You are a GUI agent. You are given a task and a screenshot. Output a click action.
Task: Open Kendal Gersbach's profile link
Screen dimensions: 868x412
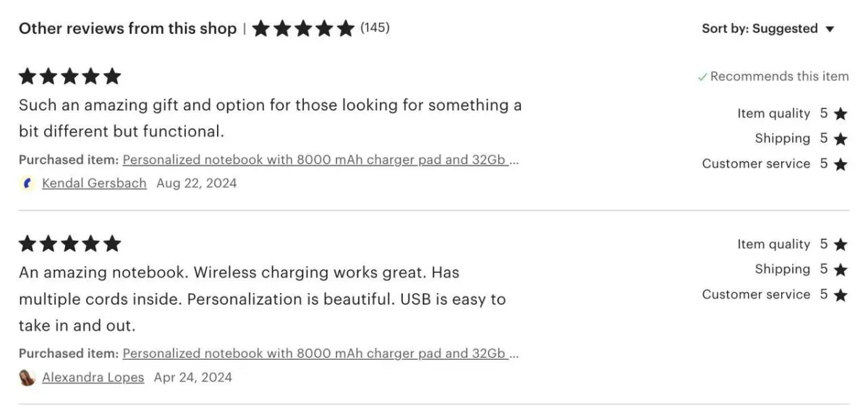click(94, 183)
